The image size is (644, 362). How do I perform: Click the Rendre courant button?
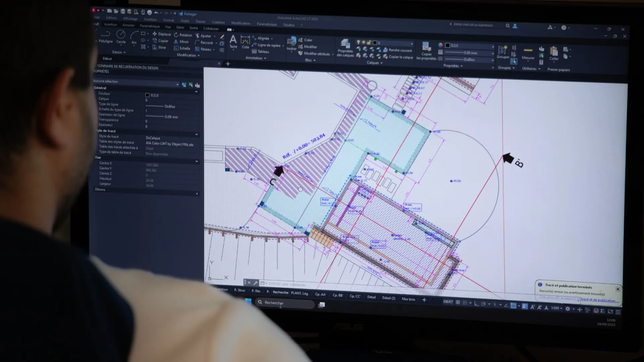397,50
